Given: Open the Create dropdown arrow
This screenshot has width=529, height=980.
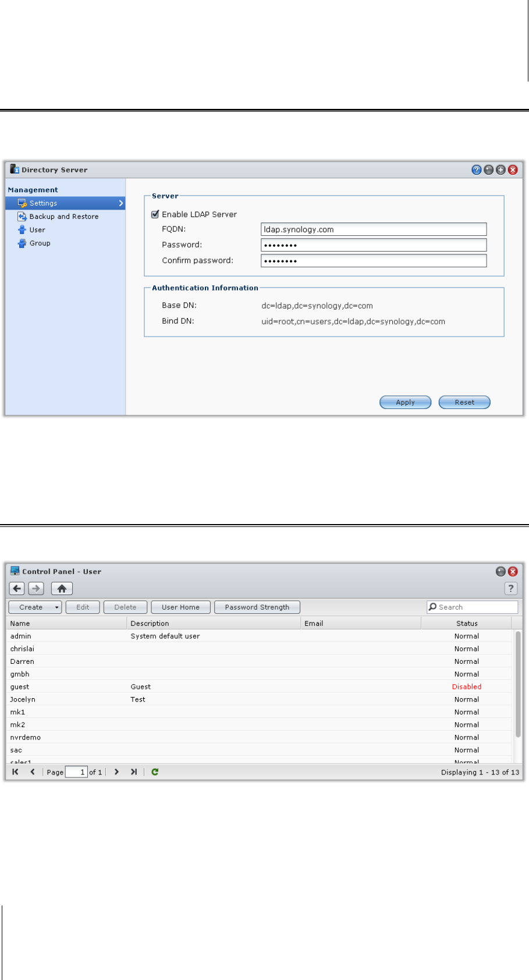Looking at the screenshot, I should point(57,607).
